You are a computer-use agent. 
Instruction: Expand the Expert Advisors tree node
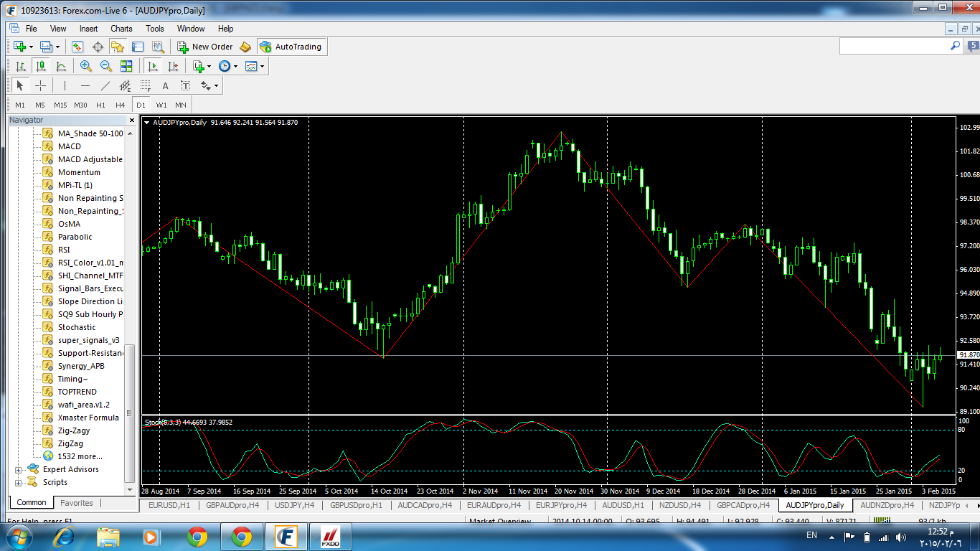18,469
